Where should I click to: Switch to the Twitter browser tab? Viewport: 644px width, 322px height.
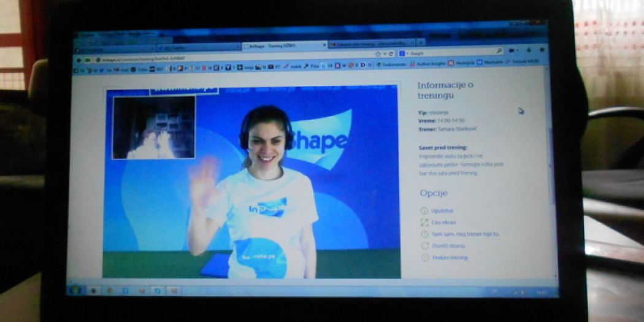pyautogui.click(x=199, y=48)
